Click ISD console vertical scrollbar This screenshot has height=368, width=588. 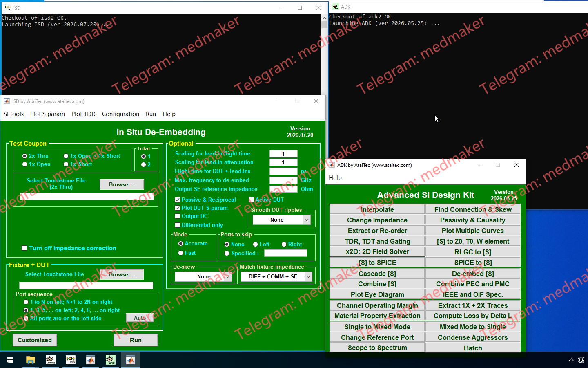(x=324, y=55)
